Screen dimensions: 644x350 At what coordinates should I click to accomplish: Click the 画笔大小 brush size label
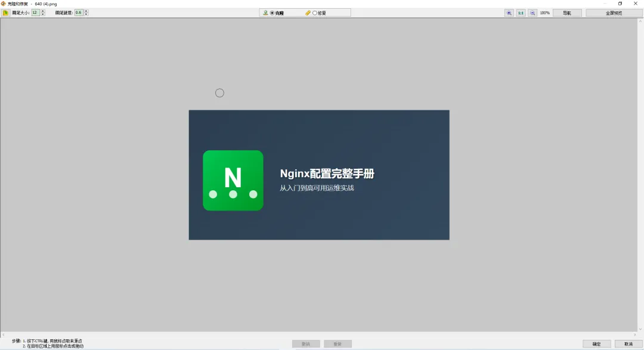click(x=20, y=13)
